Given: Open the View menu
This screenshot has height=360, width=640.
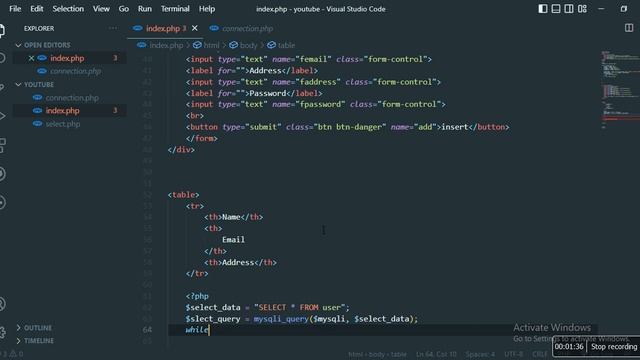Looking at the screenshot, I should (101, 9).
